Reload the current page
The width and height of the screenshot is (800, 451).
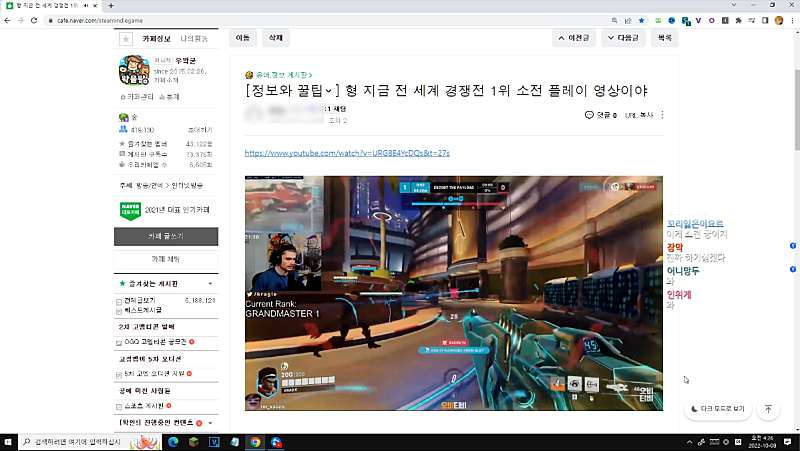(34, 20)
